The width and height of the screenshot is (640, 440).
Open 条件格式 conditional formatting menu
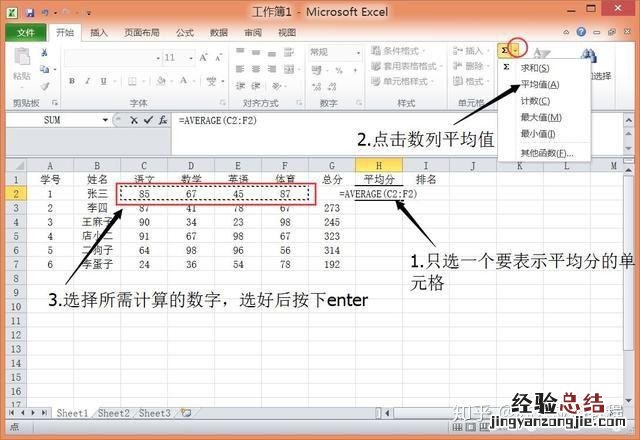point(398,51)
